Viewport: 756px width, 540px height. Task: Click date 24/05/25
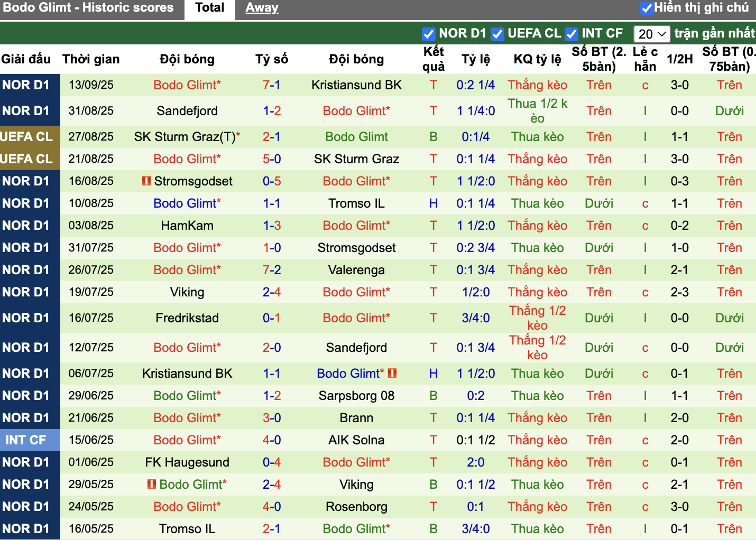point(91,507)
